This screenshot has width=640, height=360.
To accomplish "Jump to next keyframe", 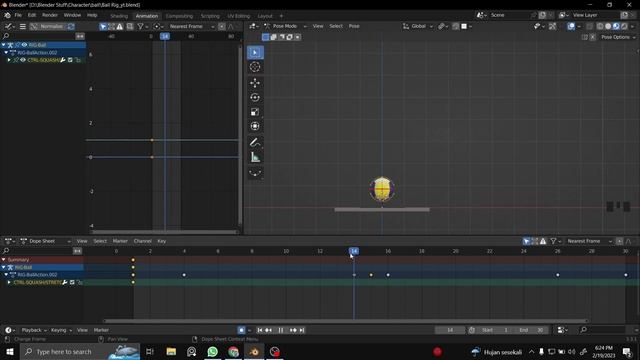I will (x=293, y=330).
